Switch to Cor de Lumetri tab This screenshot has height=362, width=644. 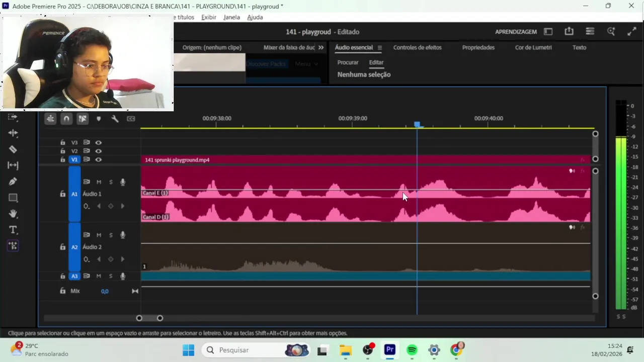(533, 47)
